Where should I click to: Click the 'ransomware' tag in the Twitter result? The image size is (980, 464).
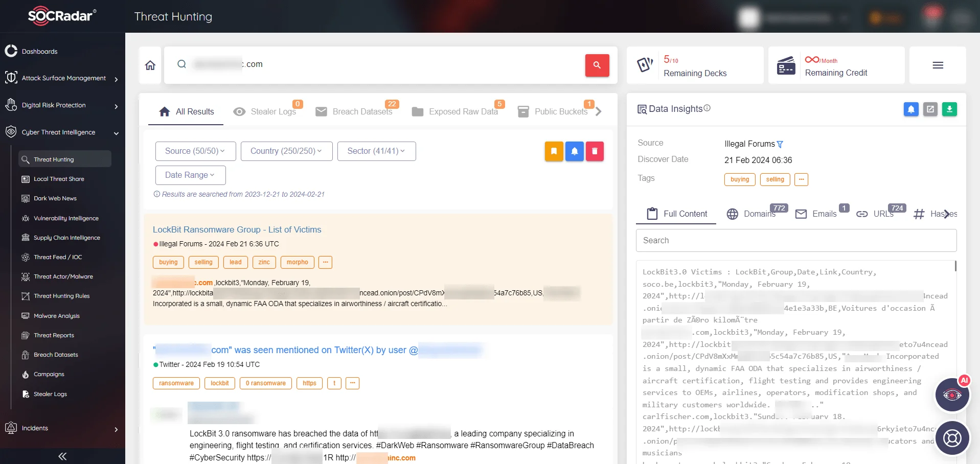(x=176, y=383)
